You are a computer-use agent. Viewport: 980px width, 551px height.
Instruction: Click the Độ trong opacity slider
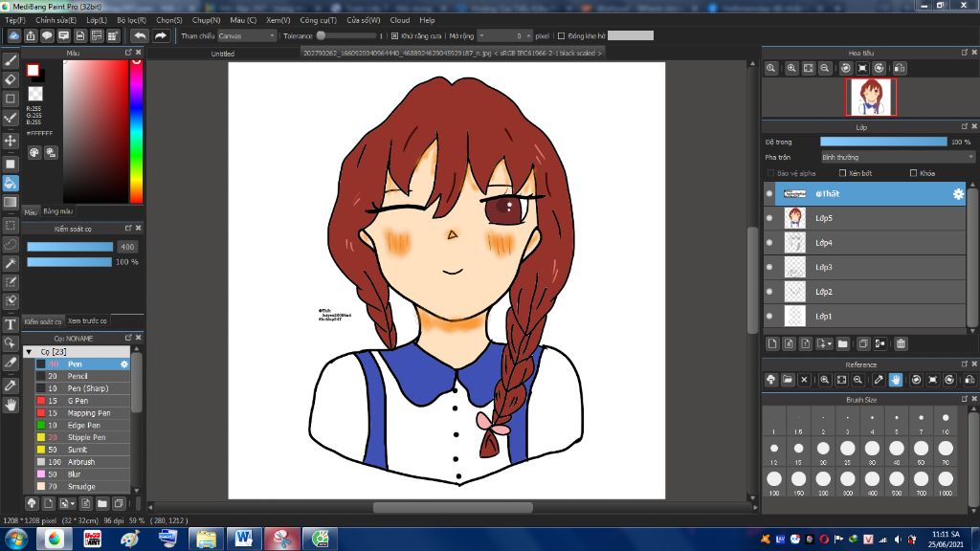[x=883, y=142]
